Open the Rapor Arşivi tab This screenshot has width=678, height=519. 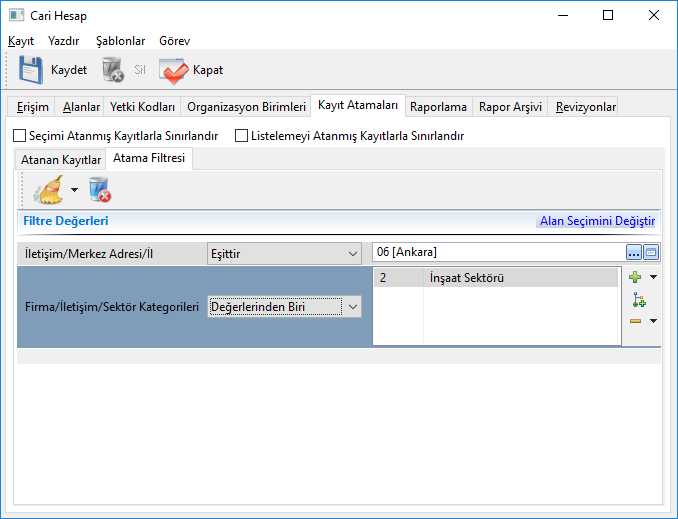click(510, 107)
